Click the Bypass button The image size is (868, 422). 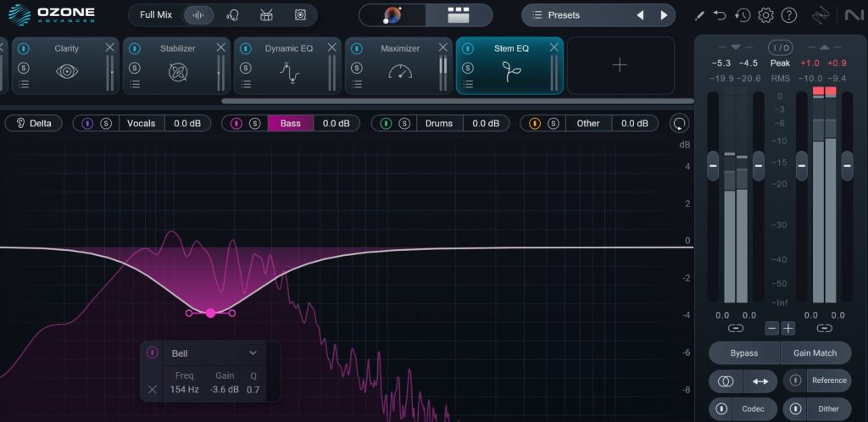(x=743, y=353)
